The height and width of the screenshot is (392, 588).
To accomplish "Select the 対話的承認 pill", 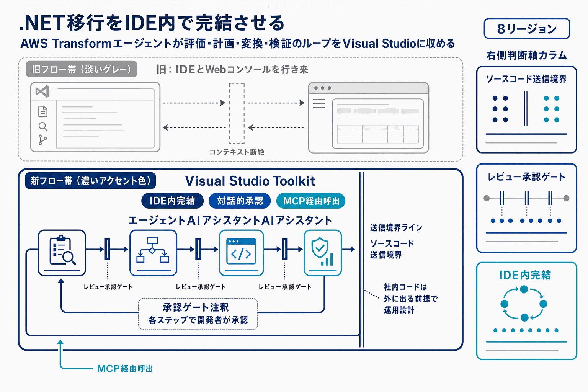I will click(240, 201).
